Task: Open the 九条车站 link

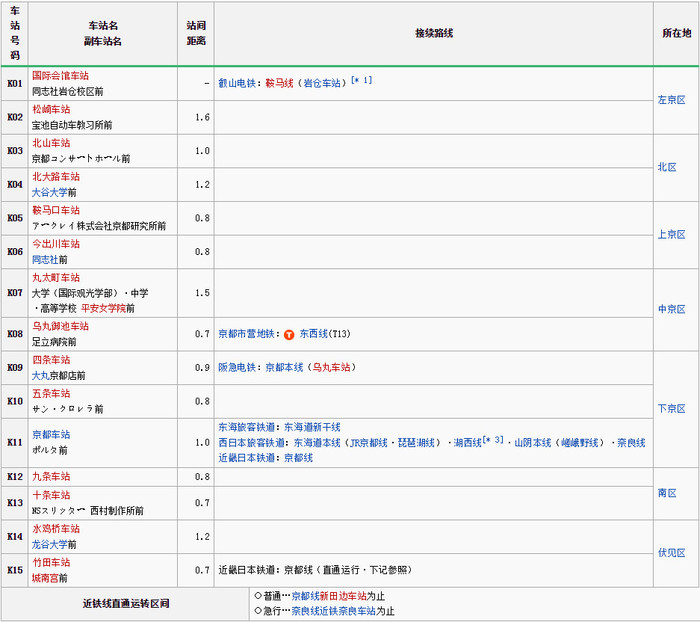Action: pyautogui.click(x=51, y=476)
